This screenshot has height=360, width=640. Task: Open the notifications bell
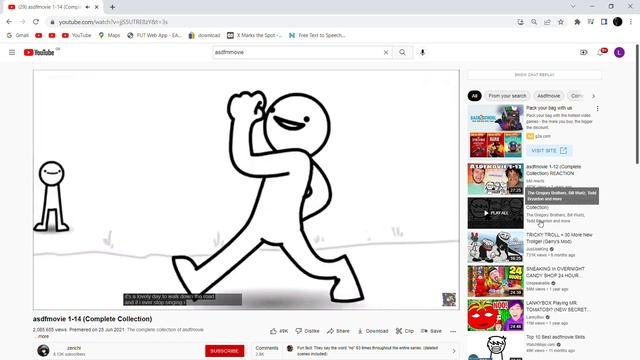point(601,52)
